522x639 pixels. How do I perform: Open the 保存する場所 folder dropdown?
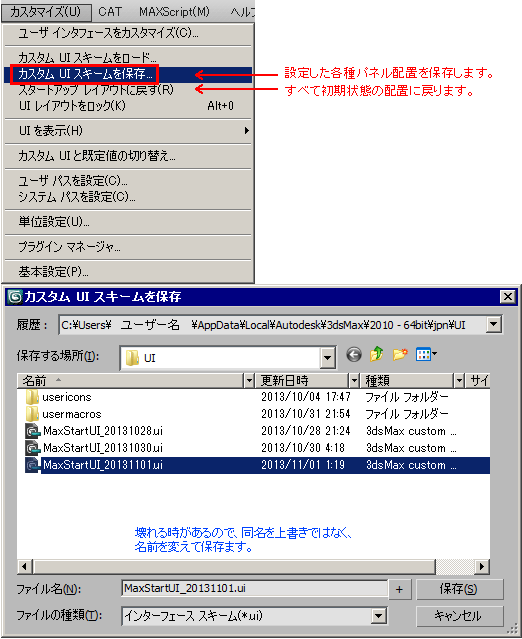pyautogui.click(x=327, y=358)
